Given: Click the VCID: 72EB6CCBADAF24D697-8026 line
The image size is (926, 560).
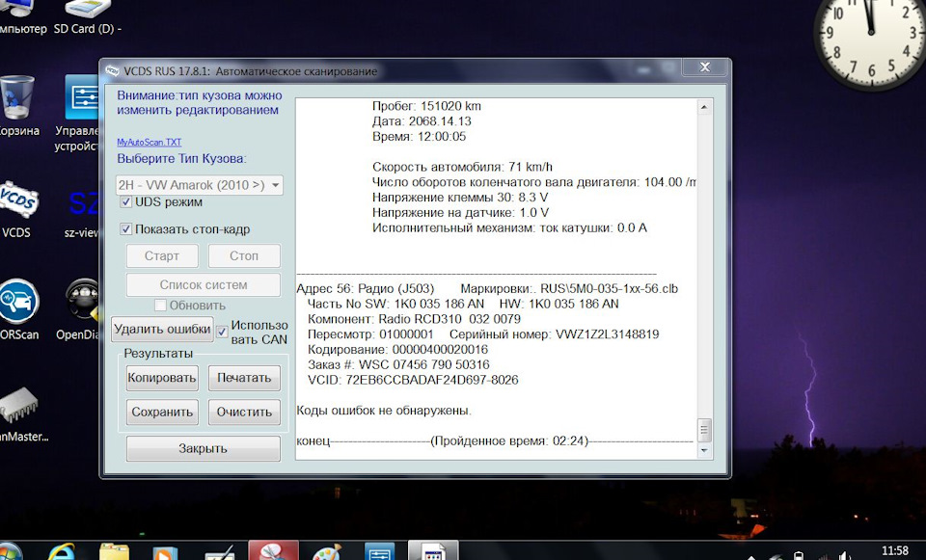Looking at the screenshot, I should tap(413, 380).
